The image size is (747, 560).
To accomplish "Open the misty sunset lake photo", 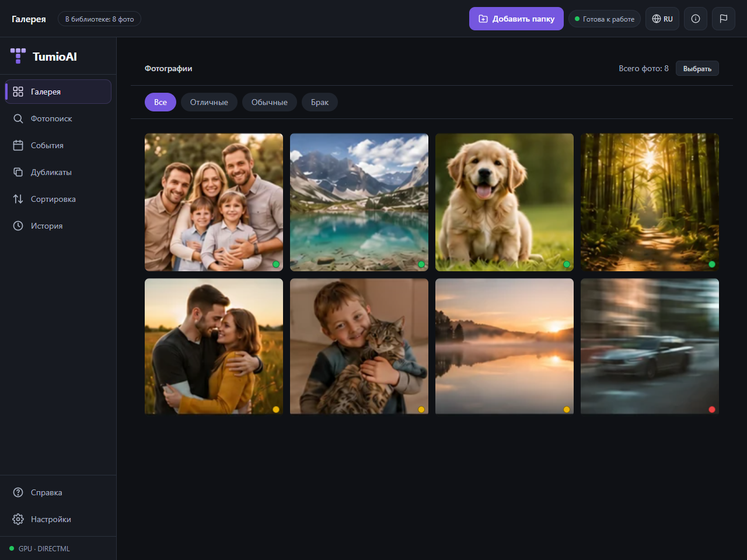I will click(504, 346).
